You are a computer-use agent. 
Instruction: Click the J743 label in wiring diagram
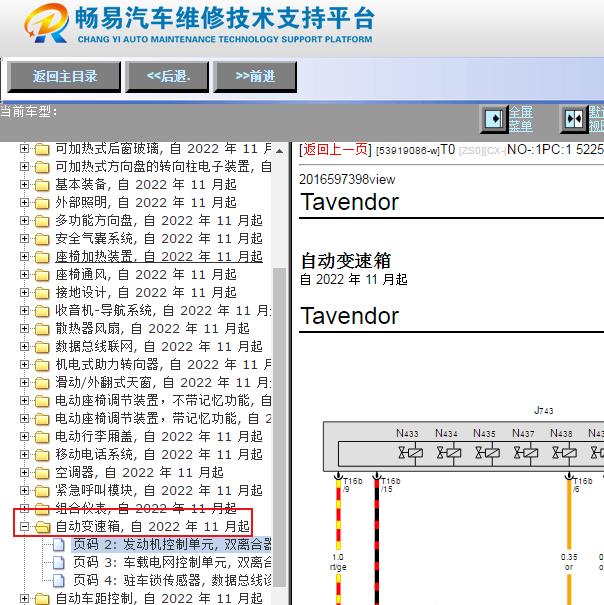[544, 411]
